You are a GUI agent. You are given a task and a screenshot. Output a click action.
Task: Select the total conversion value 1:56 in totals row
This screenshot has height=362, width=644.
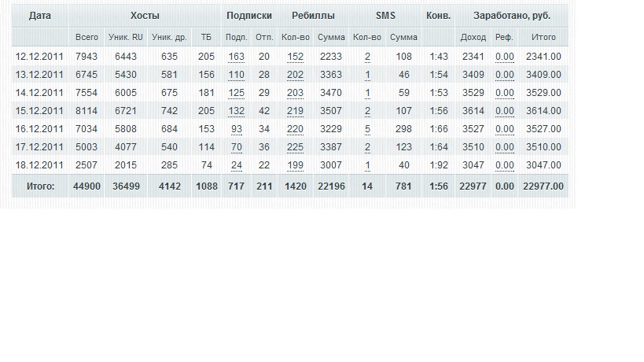pyautogui.click(x=439, y=187)
